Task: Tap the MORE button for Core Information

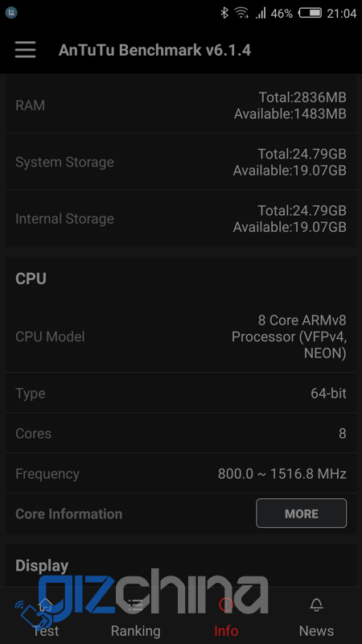Action: point(301,513)
